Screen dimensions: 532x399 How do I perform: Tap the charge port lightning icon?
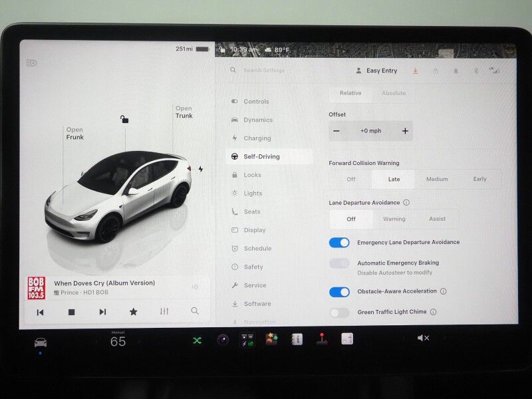point(201,169)
